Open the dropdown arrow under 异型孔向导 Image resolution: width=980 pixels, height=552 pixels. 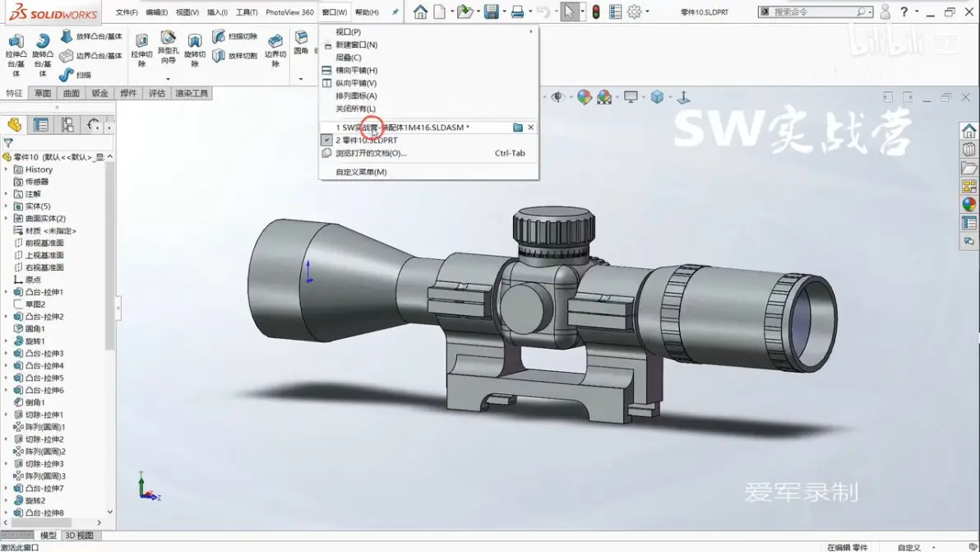tap(168, 79)
